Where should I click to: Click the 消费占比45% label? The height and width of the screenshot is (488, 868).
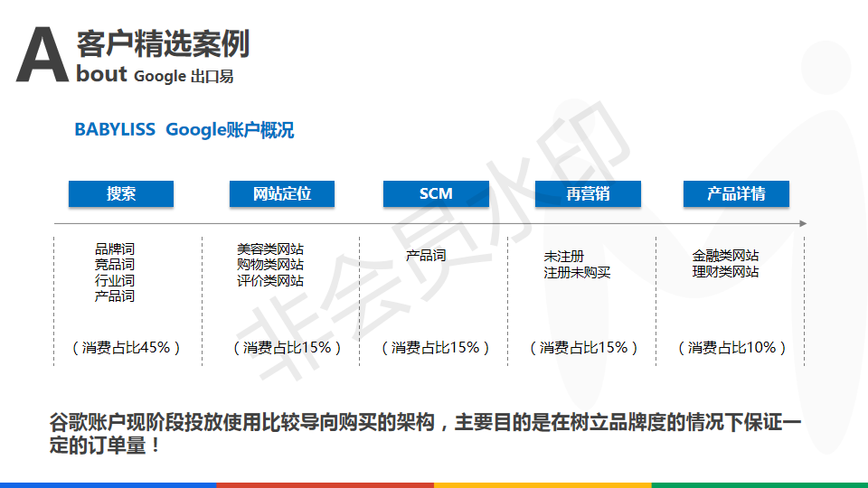pyautogui.click(x=126, y=347)
